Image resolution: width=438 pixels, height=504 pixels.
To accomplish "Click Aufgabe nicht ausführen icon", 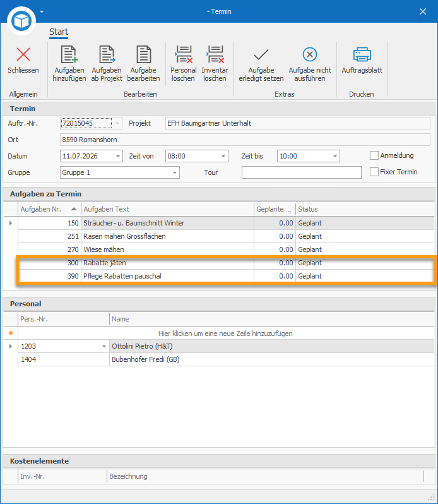I will pyautogui.click(x=310, y=54).
